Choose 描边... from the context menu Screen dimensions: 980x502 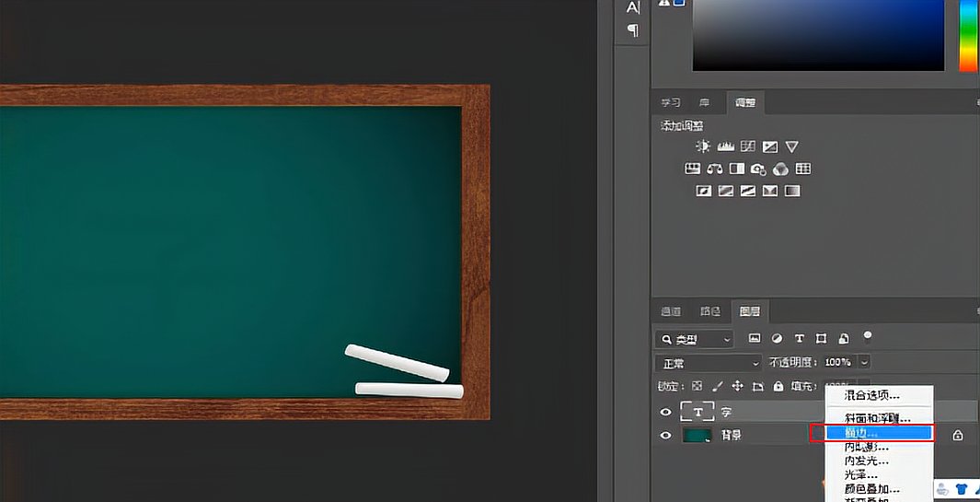pyautogui.click(x=878, y=432)
